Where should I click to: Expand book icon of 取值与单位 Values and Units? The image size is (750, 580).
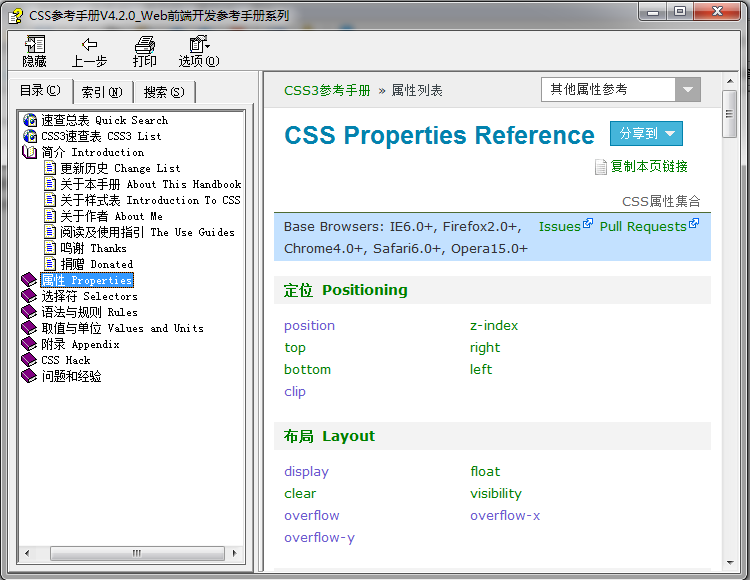click(29, 328)
